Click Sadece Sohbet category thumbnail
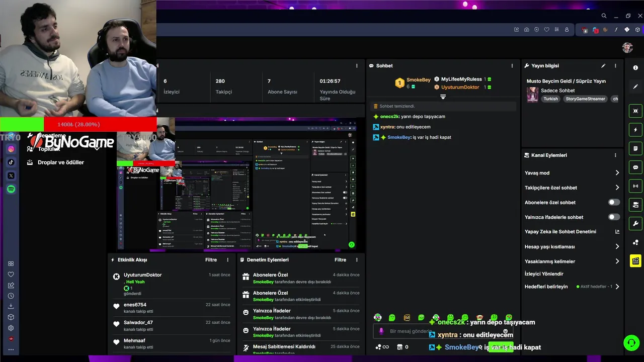 click(532, 94)
